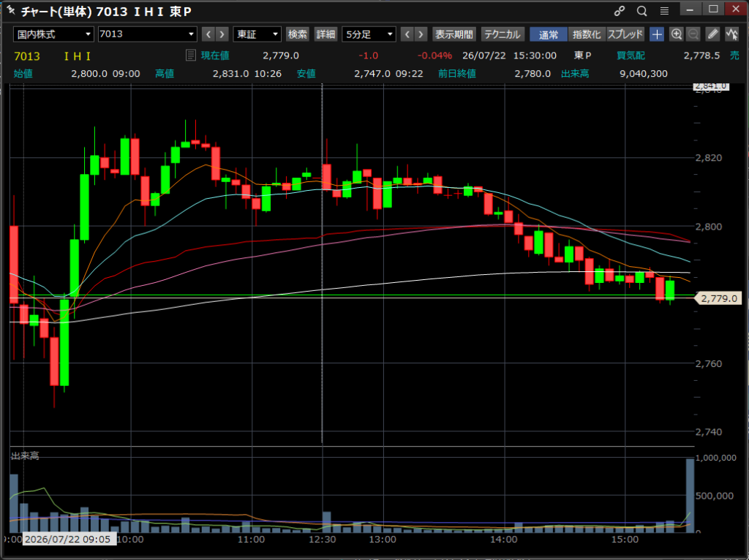Zoom in on the chart
The height and width of the screenshot is (560, 749).
tap(676, 34)
